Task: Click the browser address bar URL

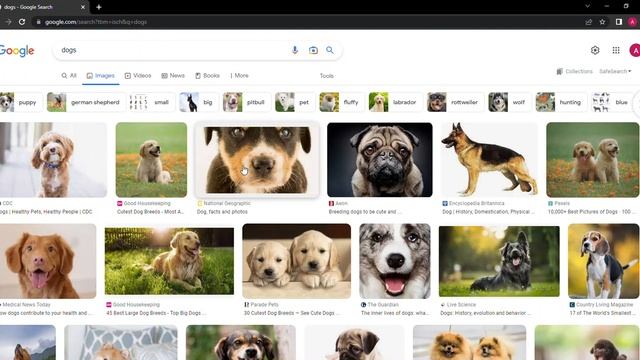Action: [x=96, y=22]
